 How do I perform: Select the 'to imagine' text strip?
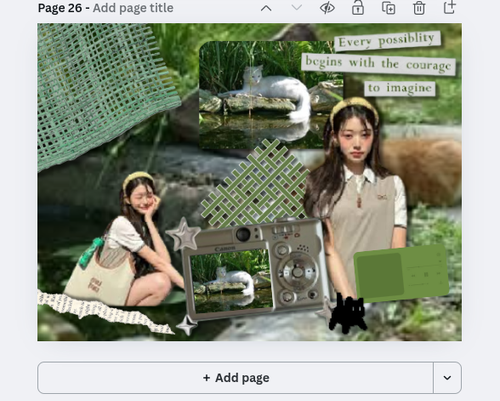pyautogui.click(x=400, y=88)
